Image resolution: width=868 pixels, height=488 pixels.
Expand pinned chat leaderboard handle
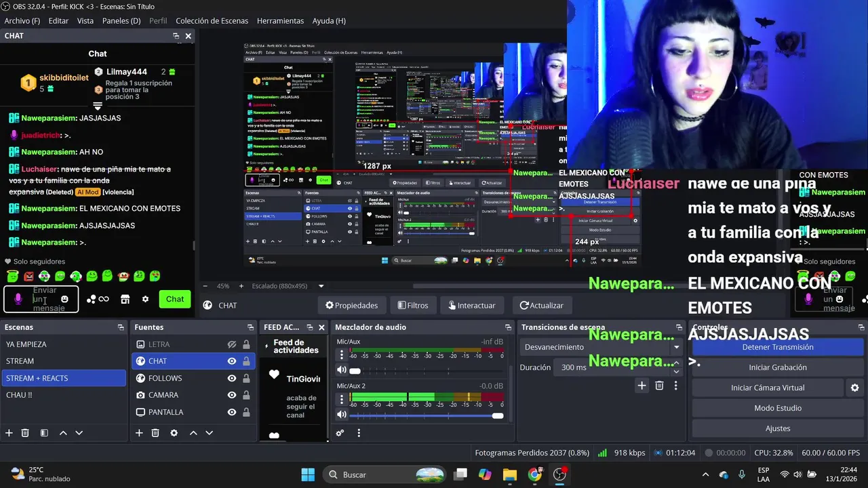[x=98, y=106]
